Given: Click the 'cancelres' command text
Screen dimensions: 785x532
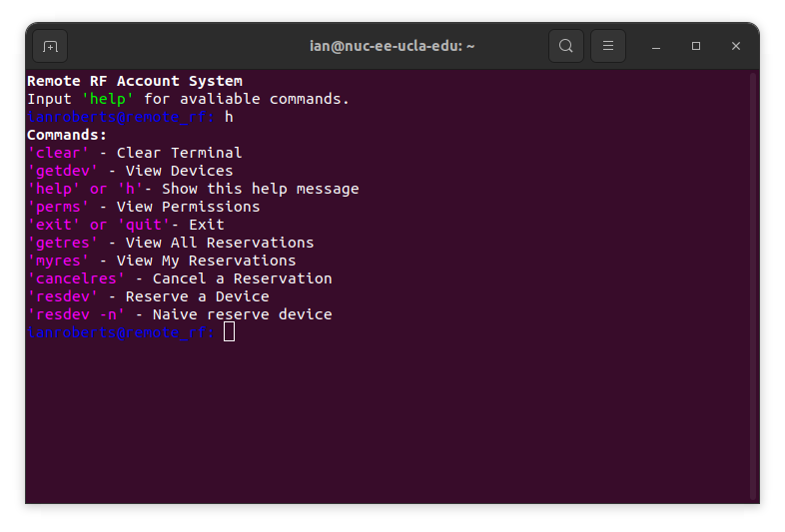Looking at the screenshot, I should pos(76,278).
